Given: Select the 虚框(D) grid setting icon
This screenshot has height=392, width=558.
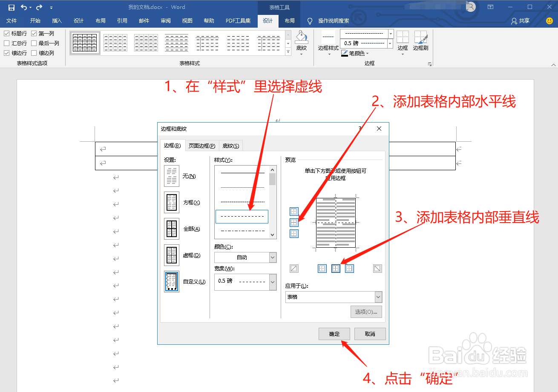Looking at the screenshot, I should click(172, 255).
